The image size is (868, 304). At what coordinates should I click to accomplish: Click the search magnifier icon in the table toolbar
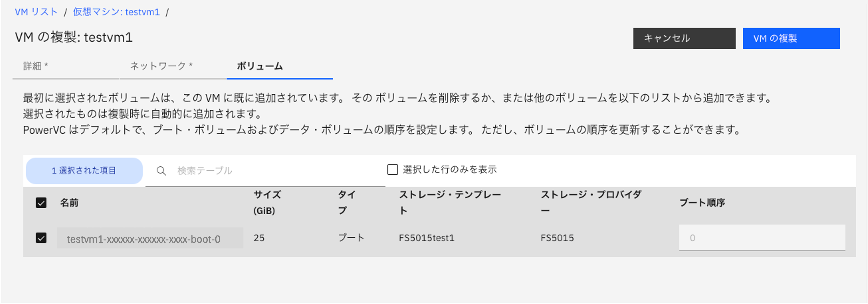pyautogui.click(x=161, y=171)
